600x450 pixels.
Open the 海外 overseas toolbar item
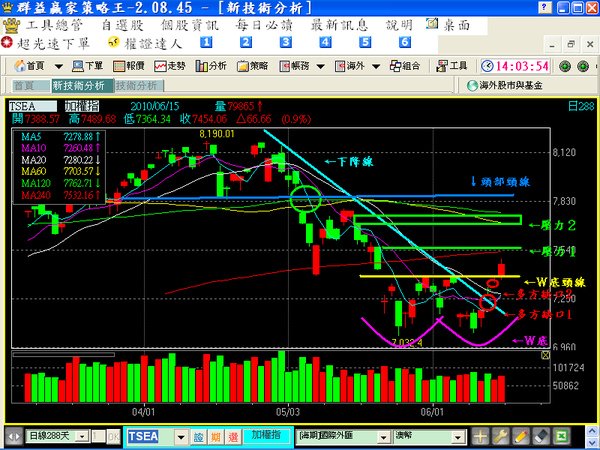[x=349, y=66]
